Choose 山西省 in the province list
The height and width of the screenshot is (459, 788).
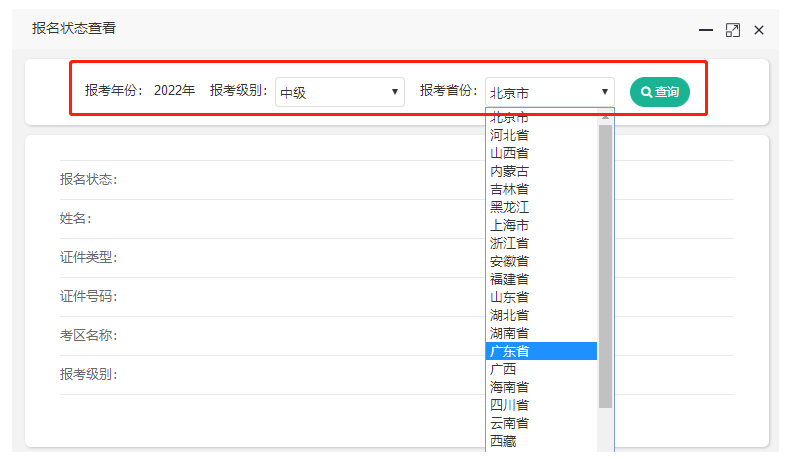point(509,153)
